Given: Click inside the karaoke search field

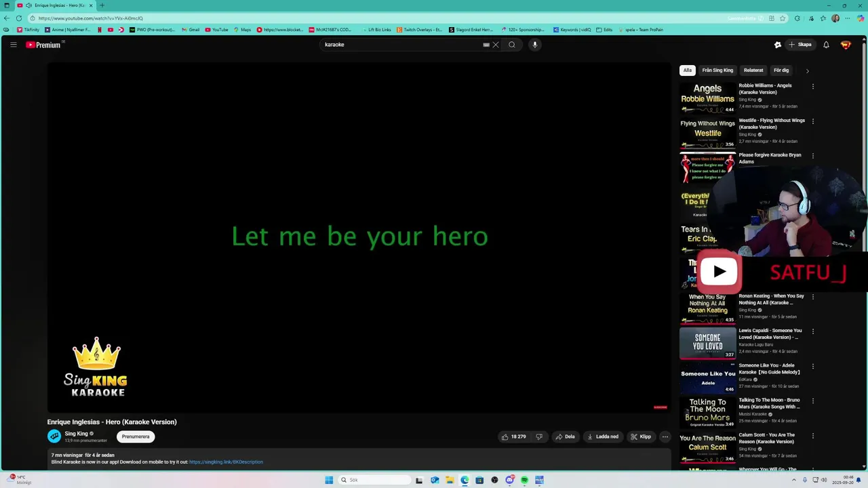Looking at the screenshot, I should 400,45.
